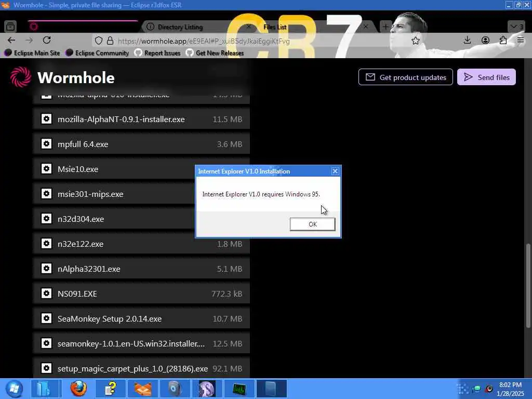Click file icon beside nAlpha32301.exe
Viewport: 532px width, 399px height.
click(x=46, y=269)
